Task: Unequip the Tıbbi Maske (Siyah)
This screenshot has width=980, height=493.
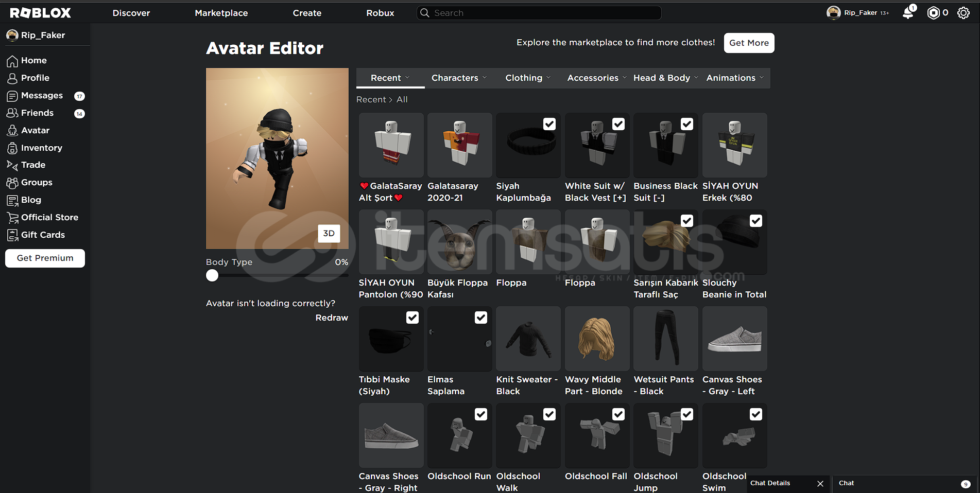Action: (412, 318)
